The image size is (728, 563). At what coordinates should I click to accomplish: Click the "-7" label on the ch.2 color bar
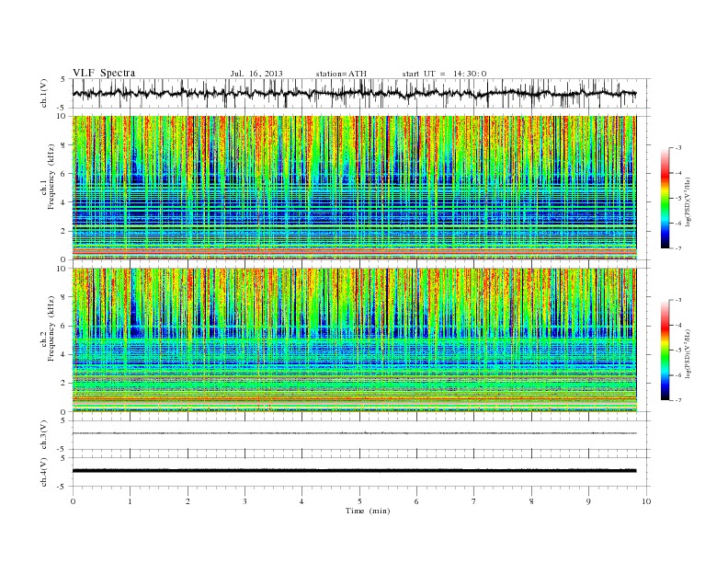click(678, 400)
